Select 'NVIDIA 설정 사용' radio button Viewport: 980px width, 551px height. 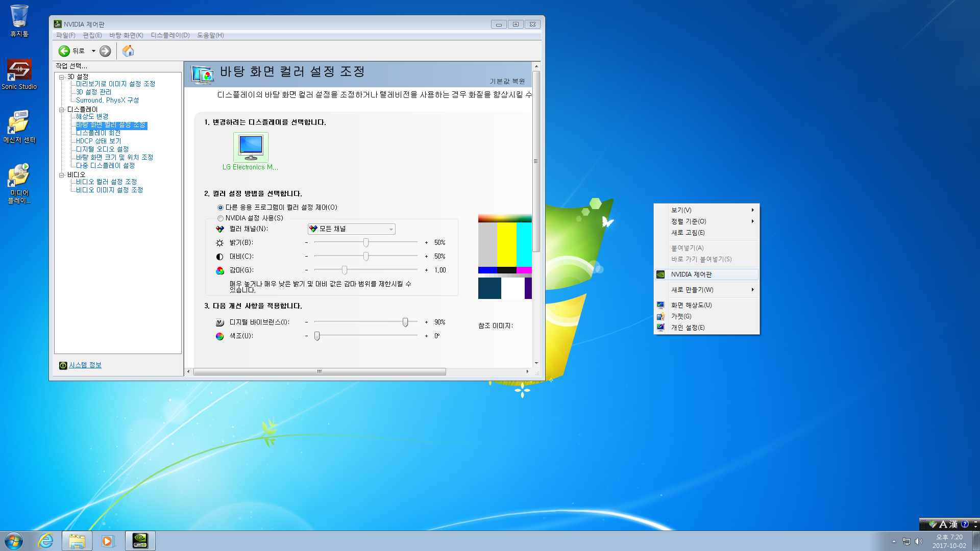tap(220, 218)
